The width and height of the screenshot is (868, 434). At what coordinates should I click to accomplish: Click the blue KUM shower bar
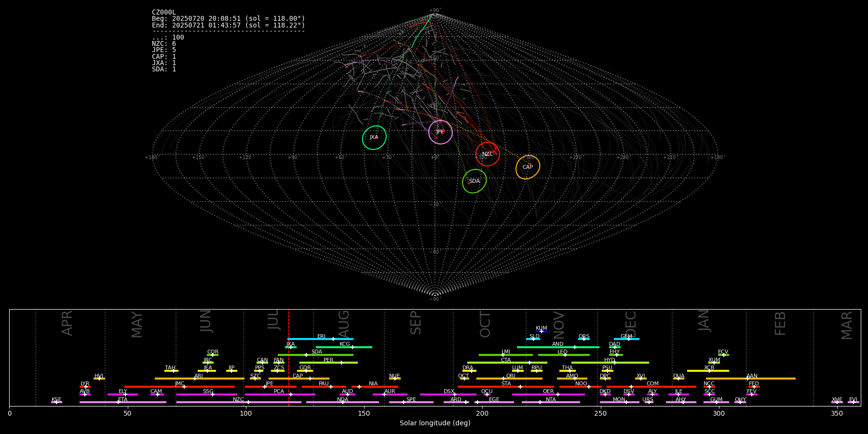(542, 331)
